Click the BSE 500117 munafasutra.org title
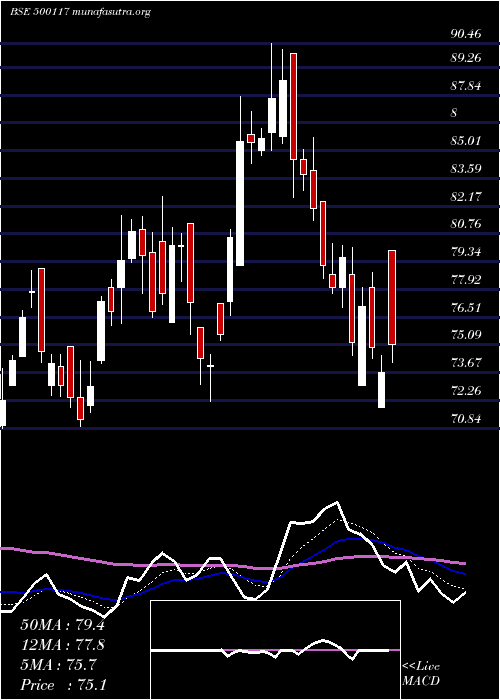Viewport: 500px width, 700px height. (x=80, y=12)
